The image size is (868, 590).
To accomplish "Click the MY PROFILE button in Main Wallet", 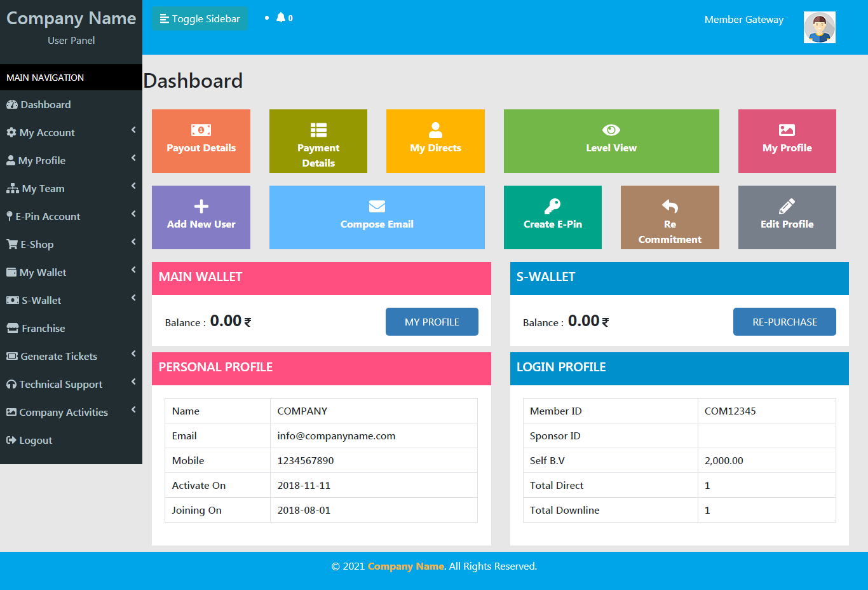I will click(431, 322).
